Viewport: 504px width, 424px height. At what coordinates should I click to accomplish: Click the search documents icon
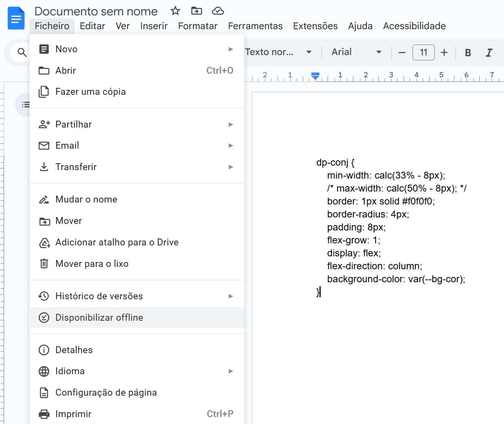coord(21,52)
